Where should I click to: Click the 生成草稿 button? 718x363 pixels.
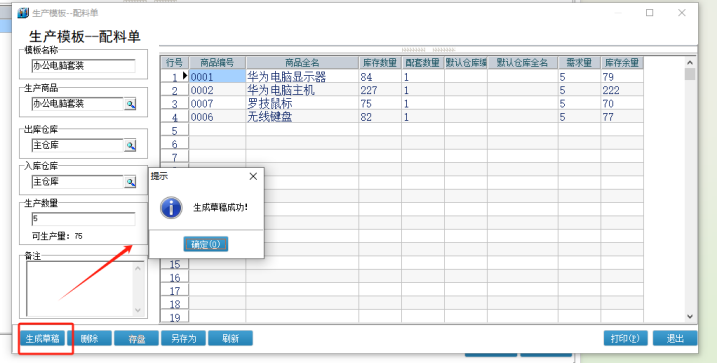[x=42, y=339]
